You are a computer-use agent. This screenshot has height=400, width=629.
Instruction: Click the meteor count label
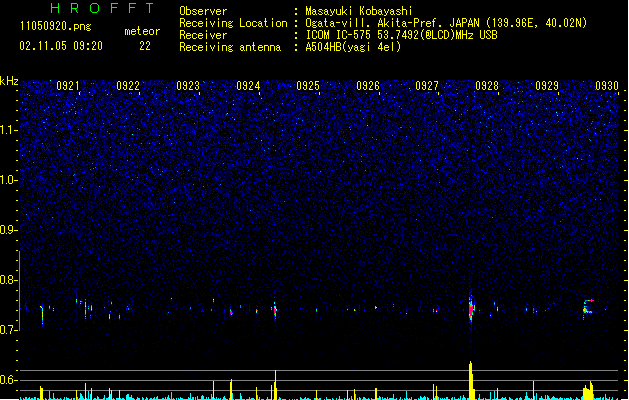(x=142, y=31)
